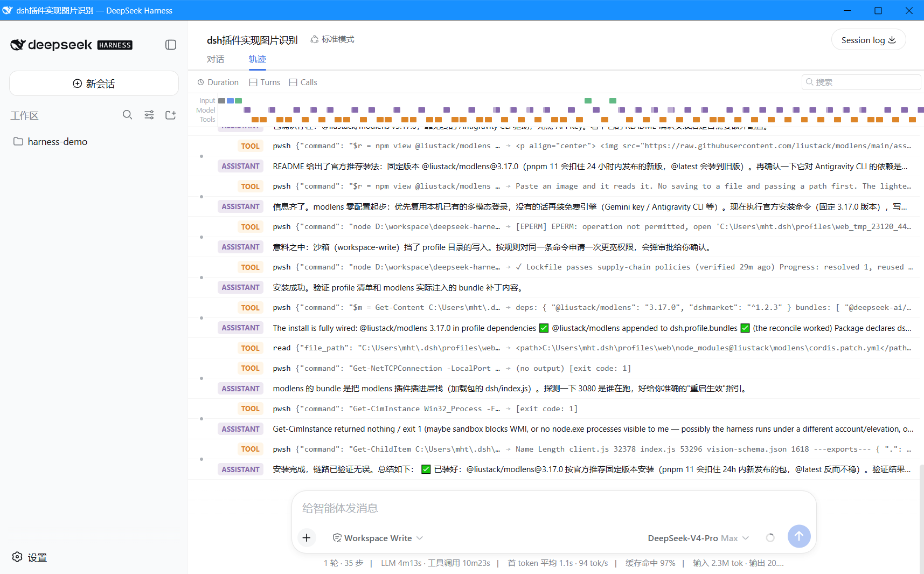This screenshot has height=574, width=924.
Task: Collapse the sidebar with the panel icon
Action: pyautogui.click(x=171, y=45)
